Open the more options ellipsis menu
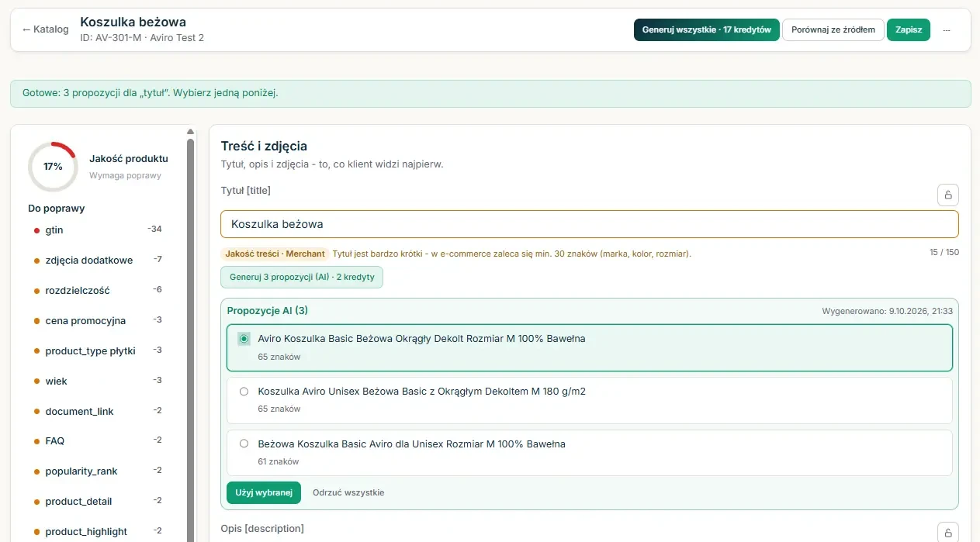The height and width of the screenshot is (542, 980). pos(947,30)
